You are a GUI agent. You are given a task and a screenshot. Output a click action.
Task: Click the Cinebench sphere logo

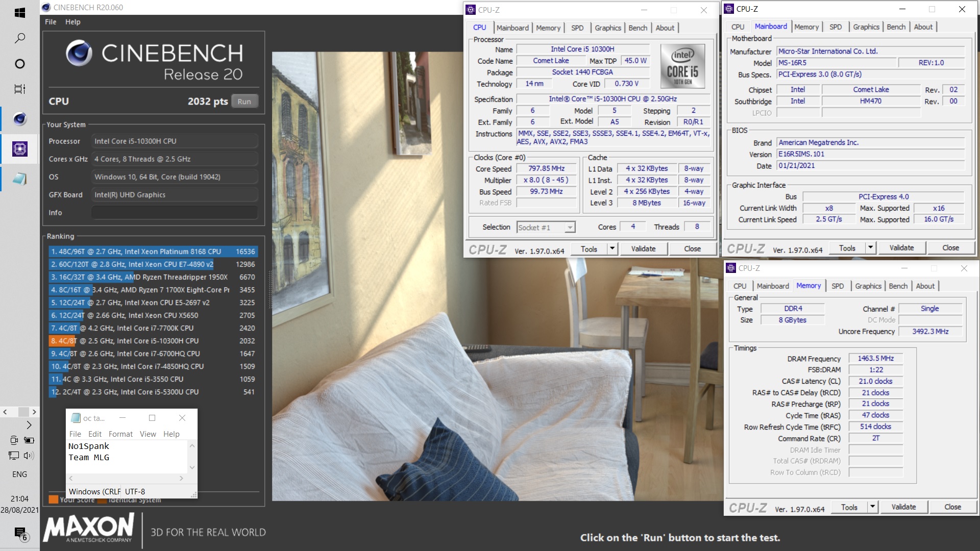click(x=79, y=54)
